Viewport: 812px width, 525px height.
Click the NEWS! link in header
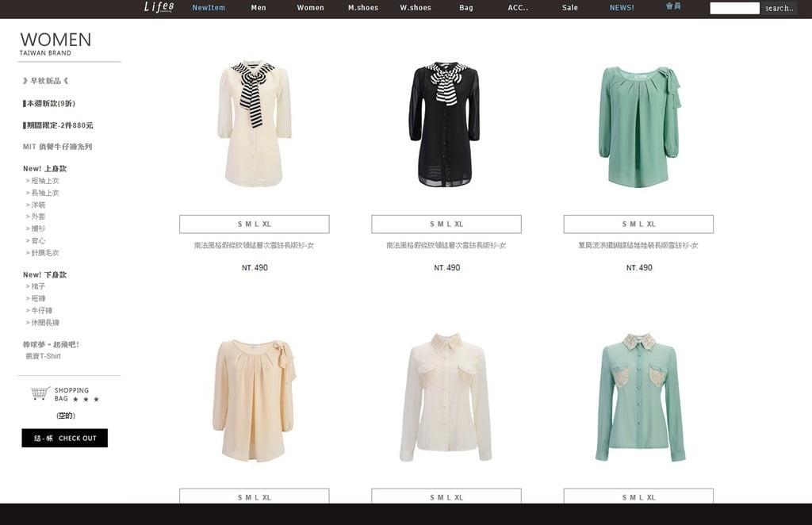(622, 8)
